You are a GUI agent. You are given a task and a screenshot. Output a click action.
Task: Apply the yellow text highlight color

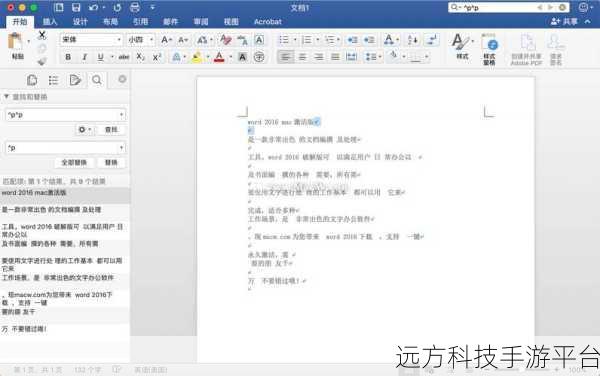point(196,57)
